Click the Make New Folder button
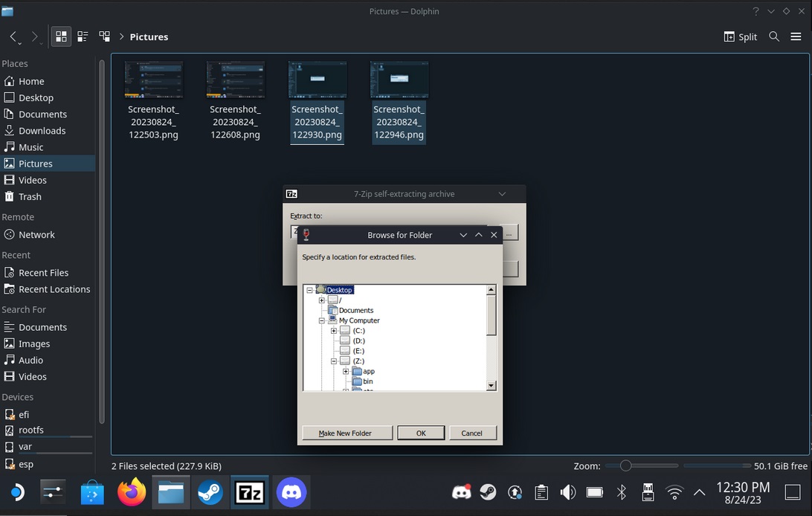The width and height of the screenshot is (812, 516). coord(345,433)
